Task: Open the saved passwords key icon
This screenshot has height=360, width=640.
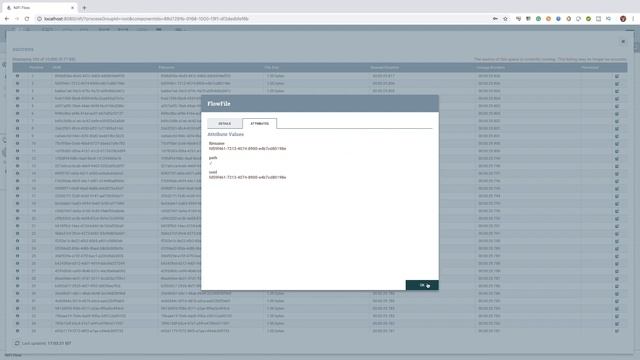Action: [495, 19]
